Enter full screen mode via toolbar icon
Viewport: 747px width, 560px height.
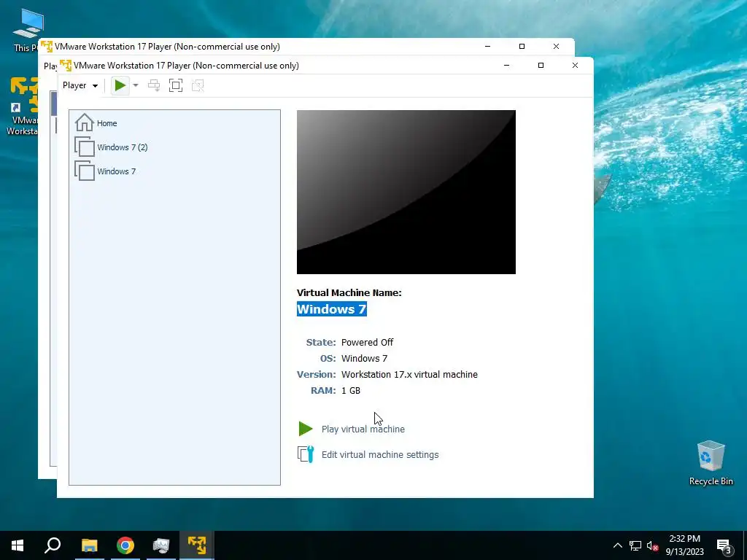[176, 86]
